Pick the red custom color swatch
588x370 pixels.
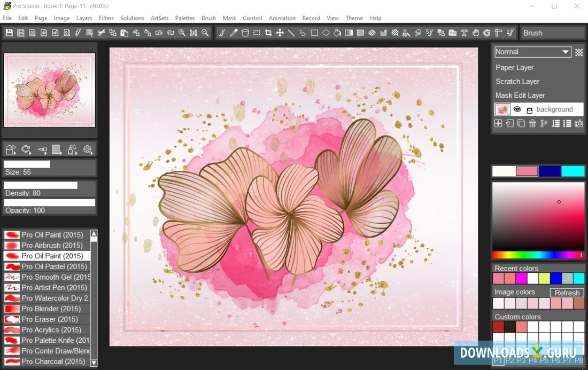click(x=498, y=327)
